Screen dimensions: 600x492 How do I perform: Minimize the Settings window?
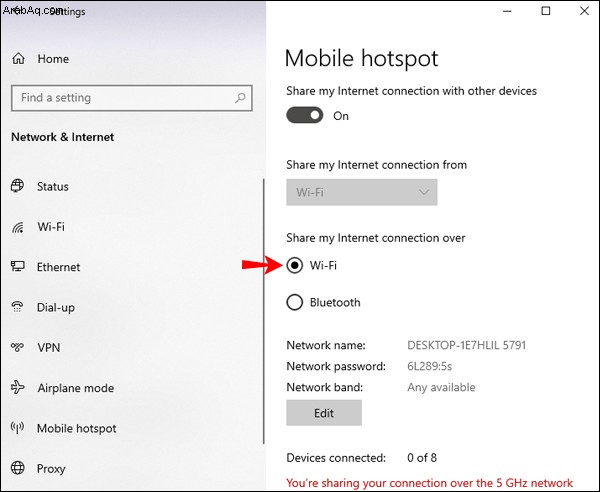(x=507, y=11)
